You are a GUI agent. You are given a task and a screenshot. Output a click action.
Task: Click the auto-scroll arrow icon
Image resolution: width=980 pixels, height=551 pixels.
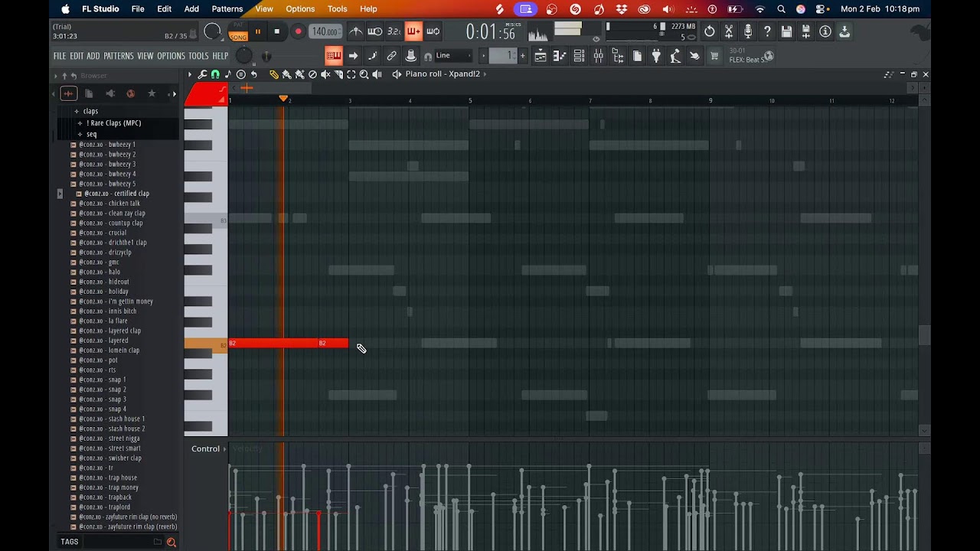click(x=353, y=55)
